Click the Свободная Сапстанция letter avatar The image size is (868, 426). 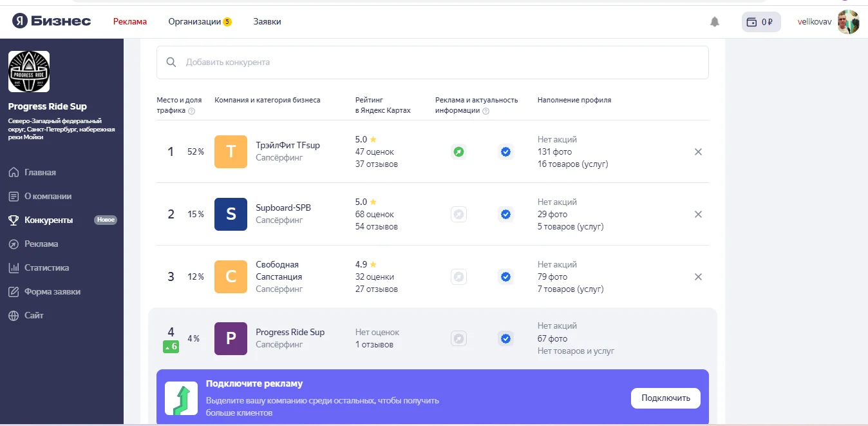click(231, 276)
